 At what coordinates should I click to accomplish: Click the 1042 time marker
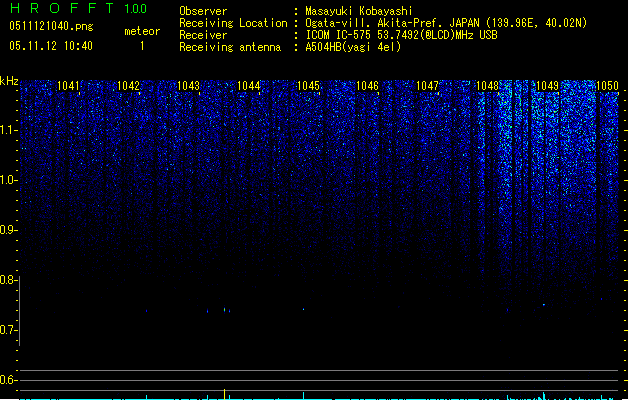click(x=128, y=86)
